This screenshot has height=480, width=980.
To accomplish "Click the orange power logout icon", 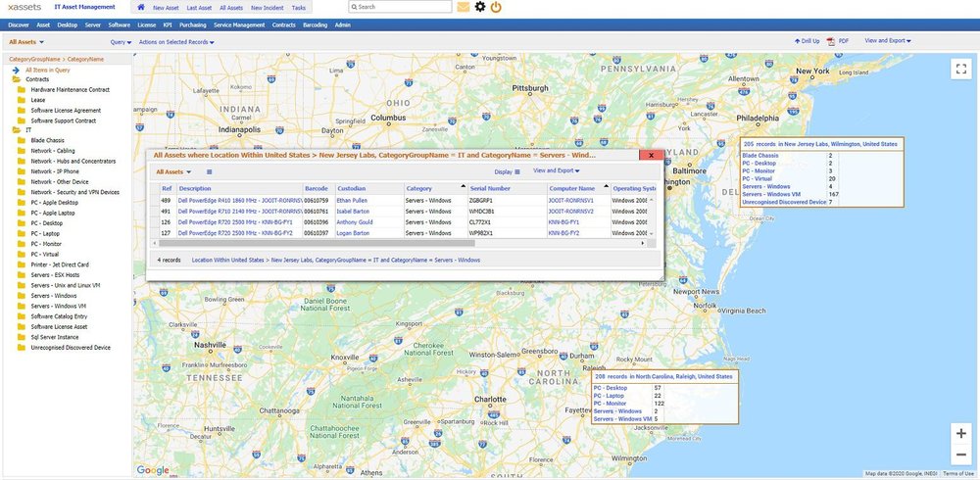I will tap(496, 7).
